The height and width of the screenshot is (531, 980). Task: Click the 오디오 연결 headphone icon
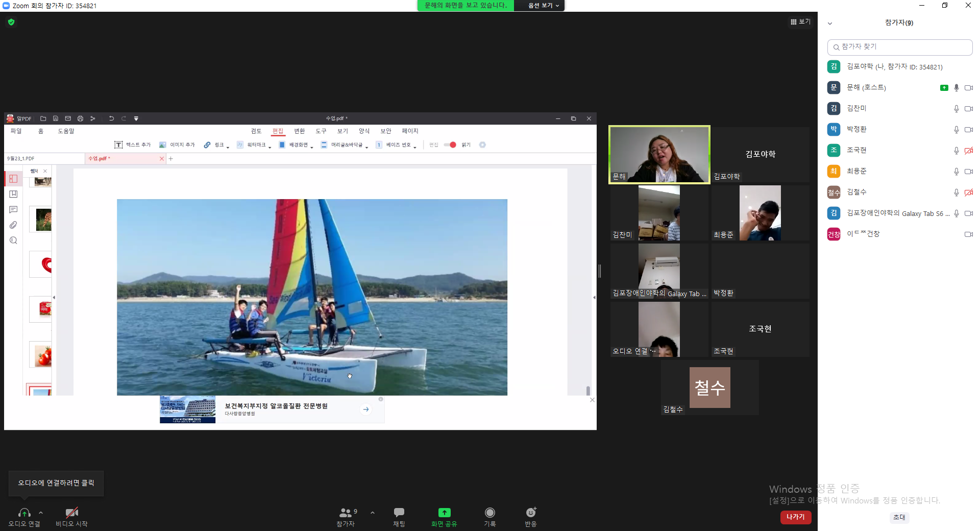click(x=24, y=513)
